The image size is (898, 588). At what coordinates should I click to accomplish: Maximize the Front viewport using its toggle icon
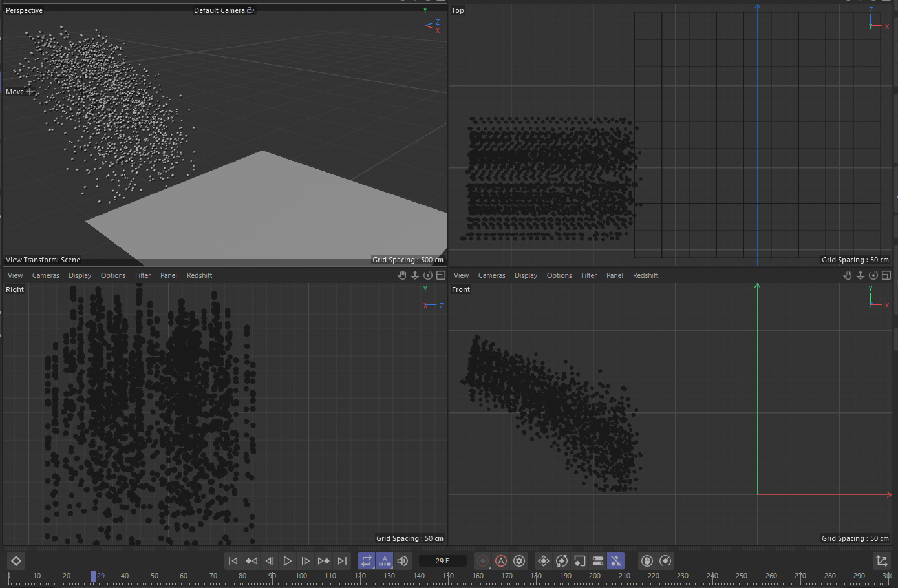tap(886, 275)
